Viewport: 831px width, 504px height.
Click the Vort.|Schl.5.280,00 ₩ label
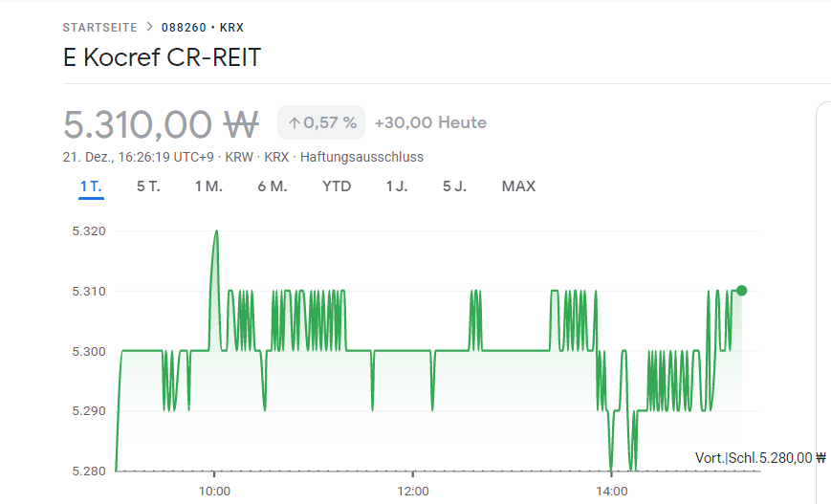pyautogui.click(x=760, y=458)
